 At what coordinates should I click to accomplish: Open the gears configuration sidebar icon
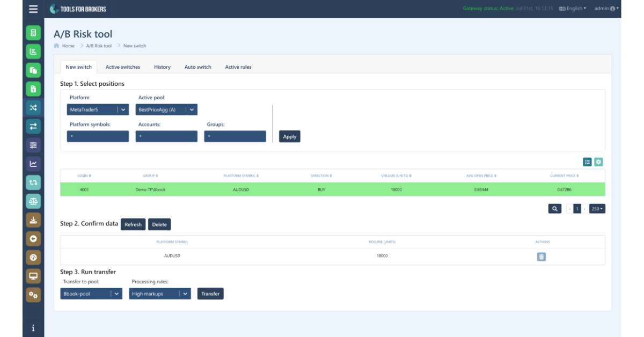(x=33, y=295)
